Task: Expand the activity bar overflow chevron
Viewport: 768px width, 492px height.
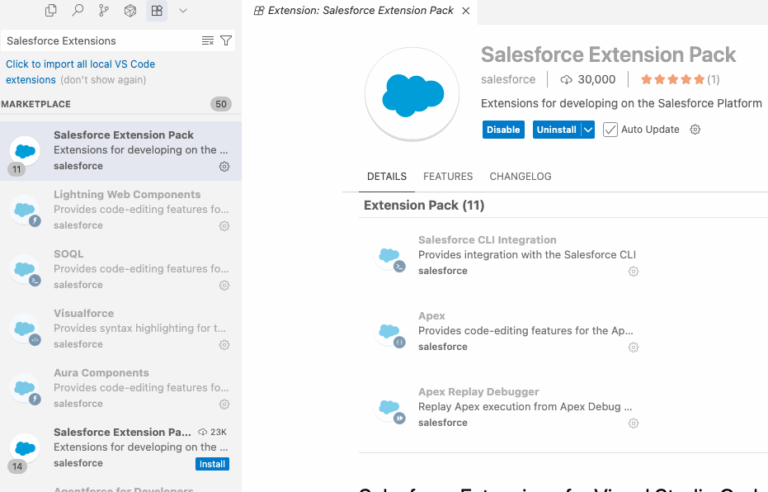Action: click(x=183, y=10)
